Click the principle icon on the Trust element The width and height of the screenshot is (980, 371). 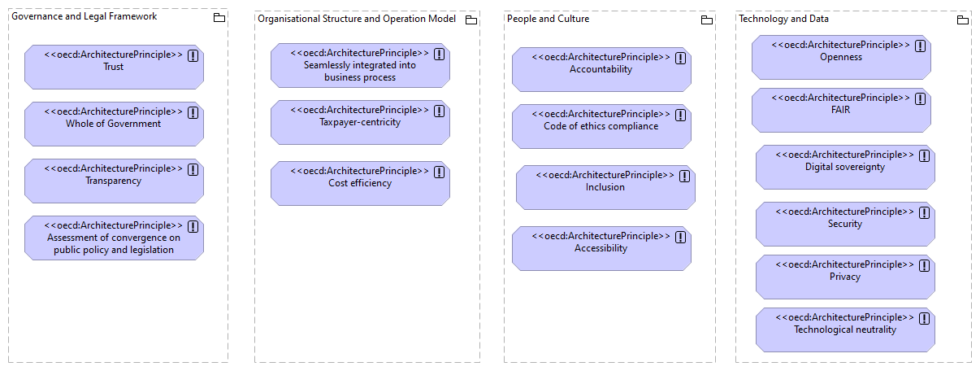point(193,55)
